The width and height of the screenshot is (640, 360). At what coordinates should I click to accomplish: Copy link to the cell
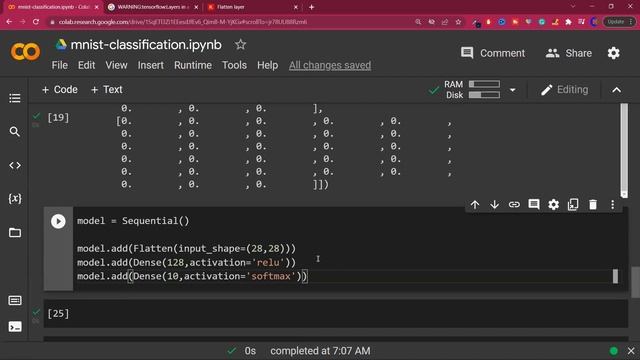pyautogui.click(x=514, y=204)
